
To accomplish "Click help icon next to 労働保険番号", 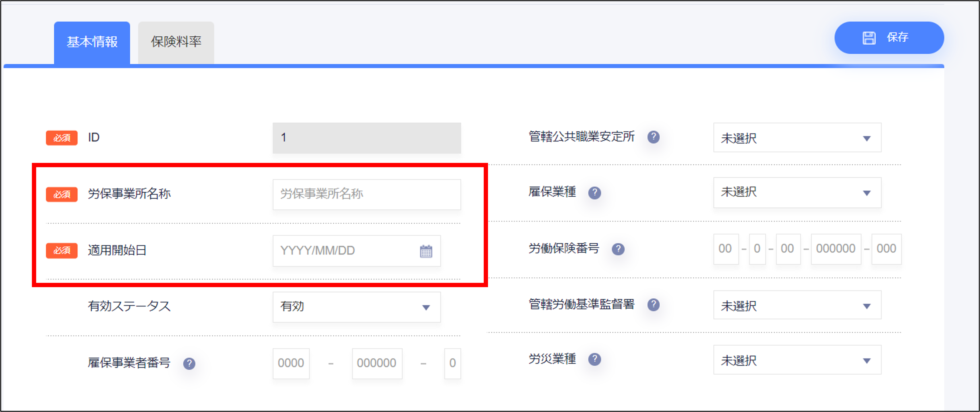I will (x=618, y=249).
